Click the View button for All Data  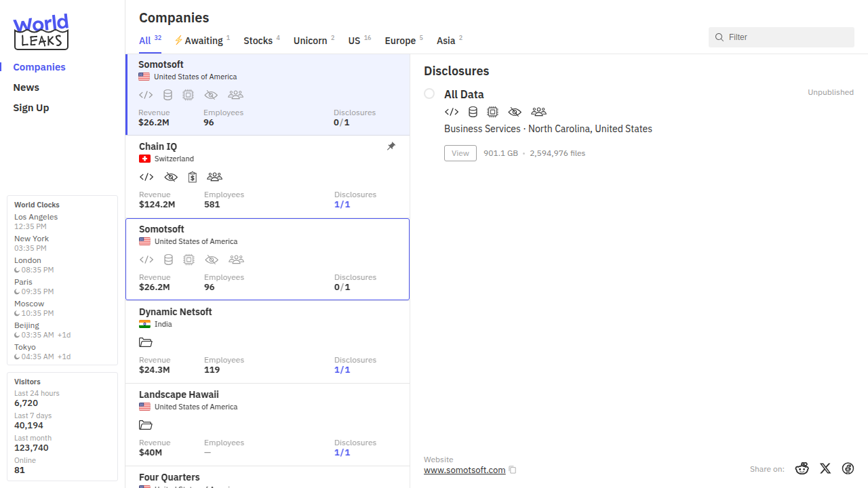pos(460,153)
